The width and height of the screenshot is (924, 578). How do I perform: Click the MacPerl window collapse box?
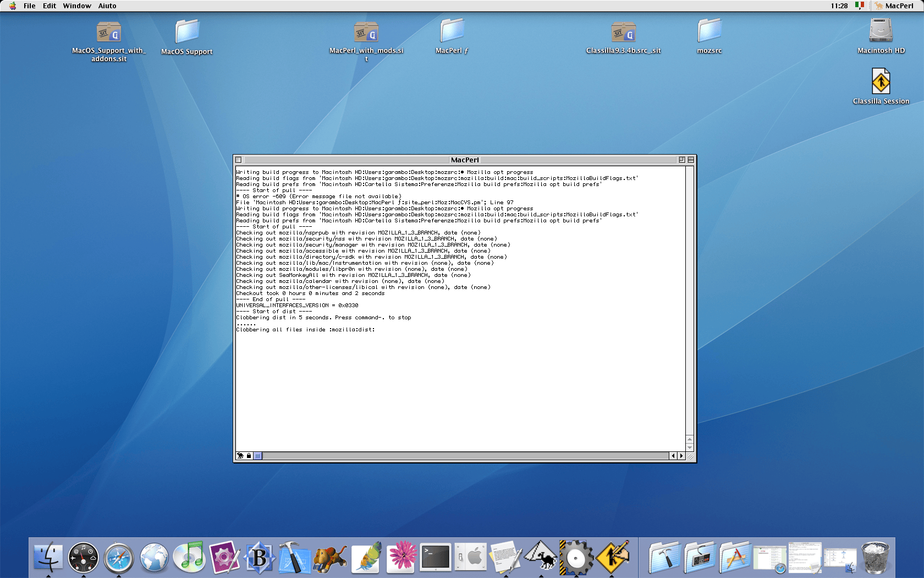click(x=691, y=160)
